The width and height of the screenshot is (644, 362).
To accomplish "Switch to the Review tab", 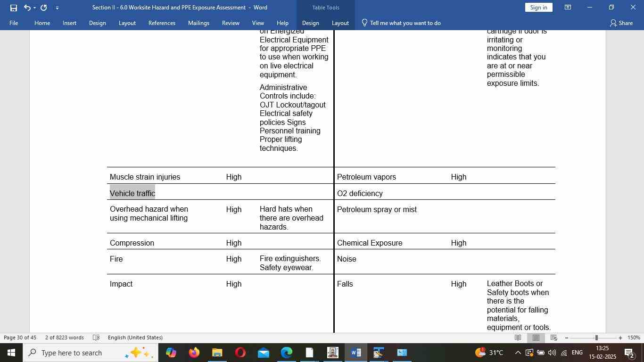I will pyautogui.click(x=231, y=23).
